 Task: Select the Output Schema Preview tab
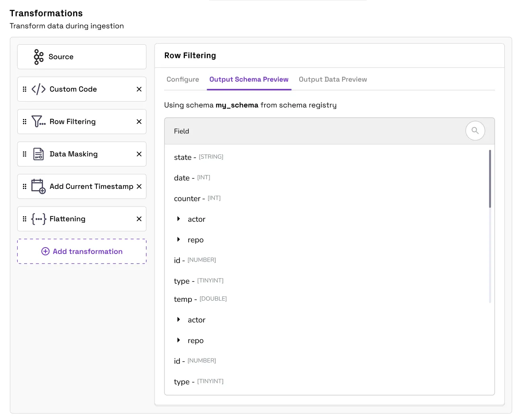tap(249, 79)
